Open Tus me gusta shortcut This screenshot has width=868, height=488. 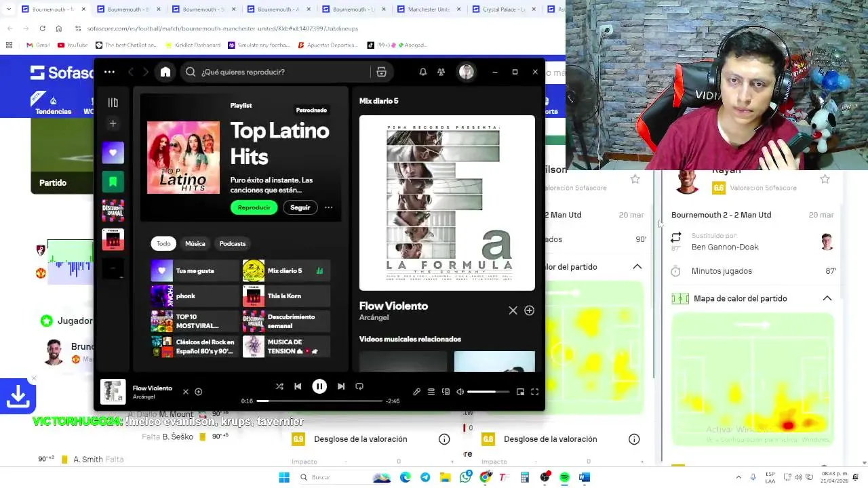coord(195,270)
